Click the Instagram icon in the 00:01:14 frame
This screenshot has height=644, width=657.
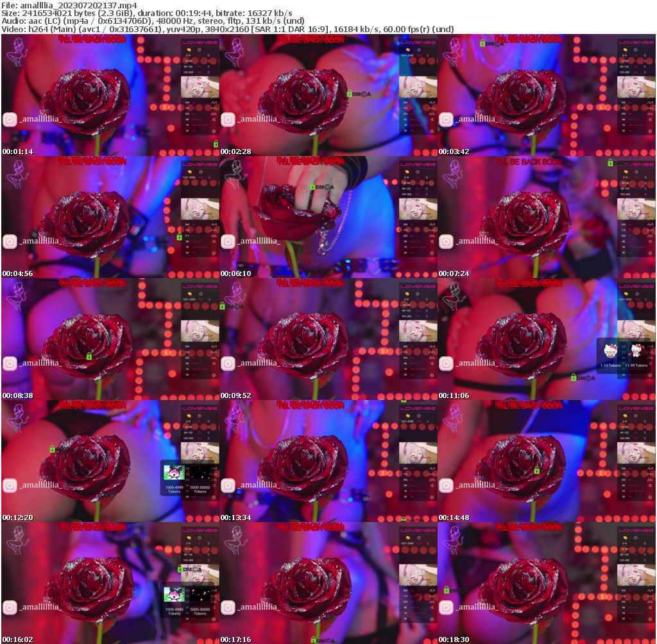pos(10,119)
